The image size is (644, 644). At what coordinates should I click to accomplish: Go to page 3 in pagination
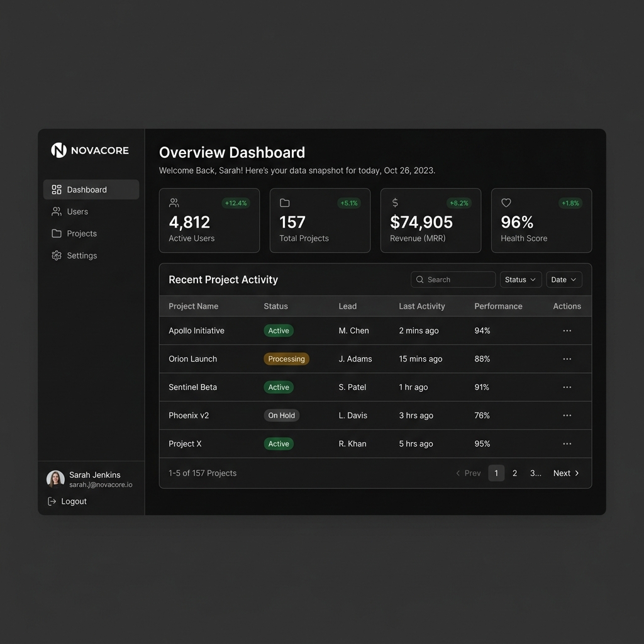[536, 473]
